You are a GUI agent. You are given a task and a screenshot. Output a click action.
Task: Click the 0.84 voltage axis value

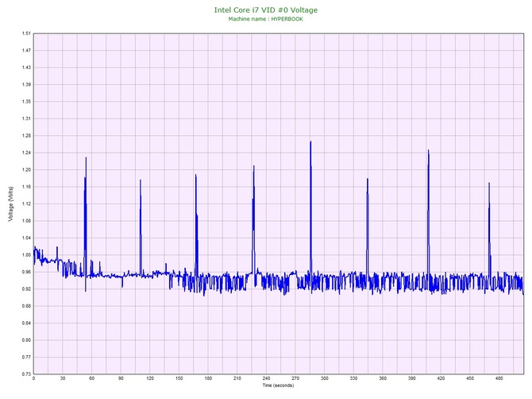tap(26, 323)
